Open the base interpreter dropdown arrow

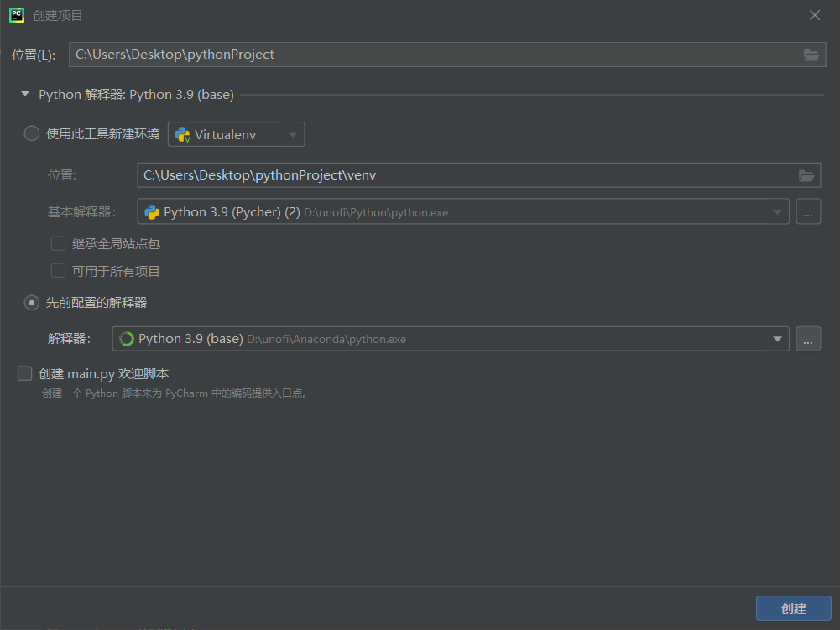pyautogui.click(x=777, y=212)
